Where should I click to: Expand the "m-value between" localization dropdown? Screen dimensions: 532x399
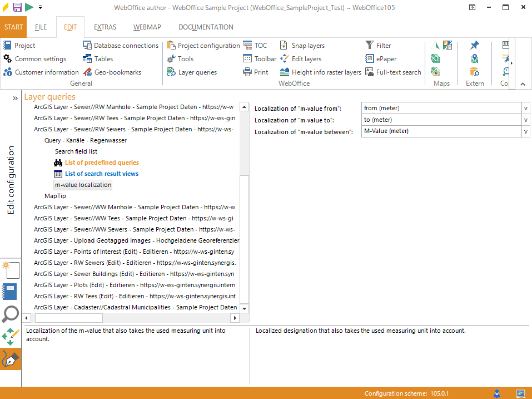click(x=526, y=131)
